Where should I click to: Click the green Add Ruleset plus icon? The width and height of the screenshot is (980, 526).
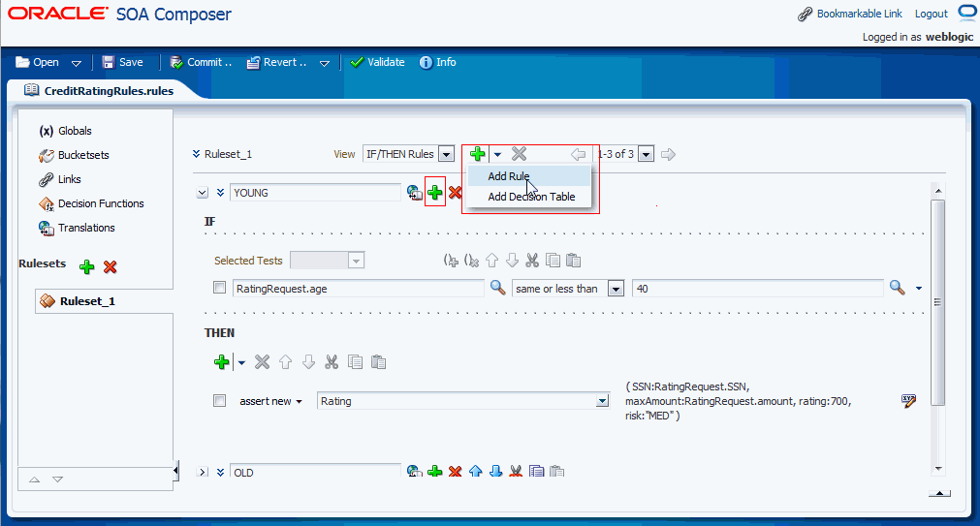tap(87, 267)
